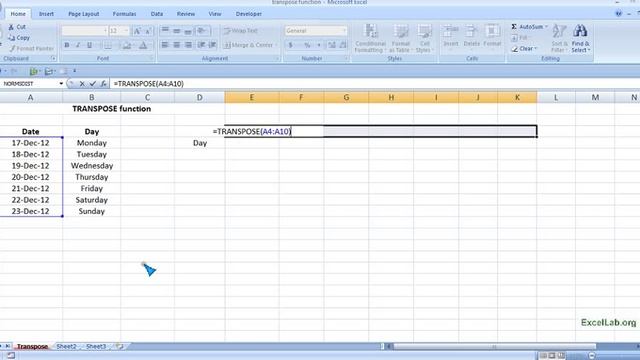Image resolution: width=640 pixels, height=360 pixels.
Task: Click the horizontal scrollbar
Action: (x=494, y=347)
